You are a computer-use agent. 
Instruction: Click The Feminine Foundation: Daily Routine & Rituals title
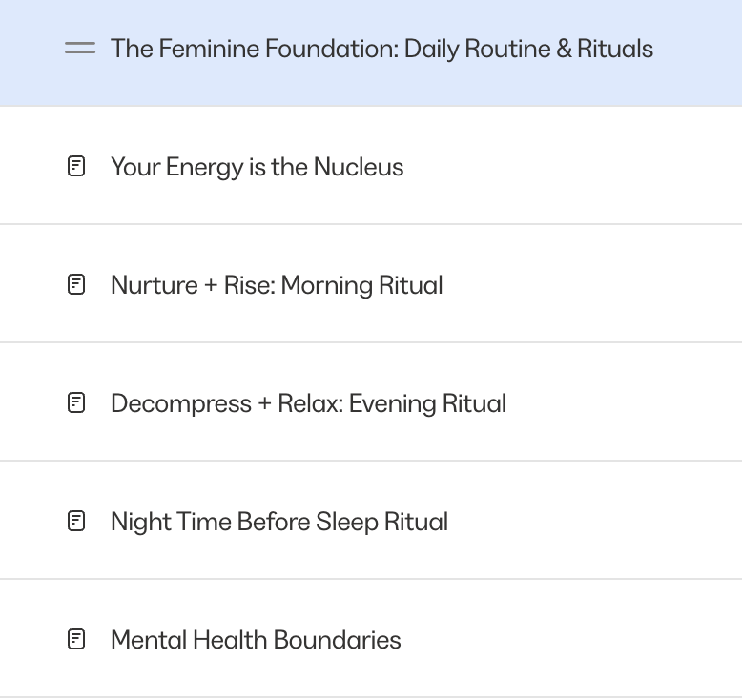click(x=381, y=49)
